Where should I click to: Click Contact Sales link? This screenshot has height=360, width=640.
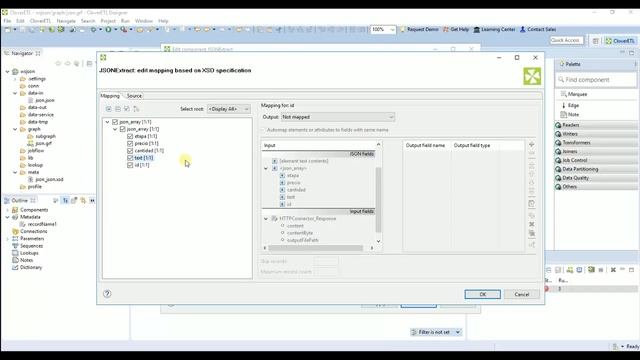pos(538,29)
